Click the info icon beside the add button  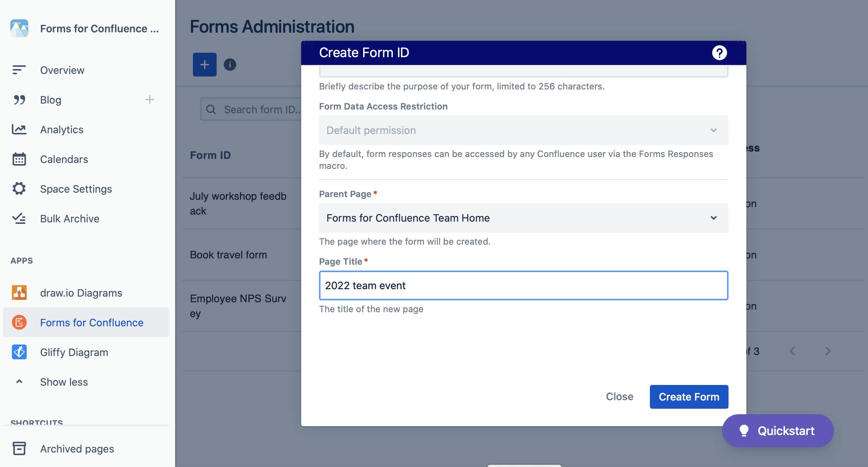pyautogui.click(x=229, y=65)
